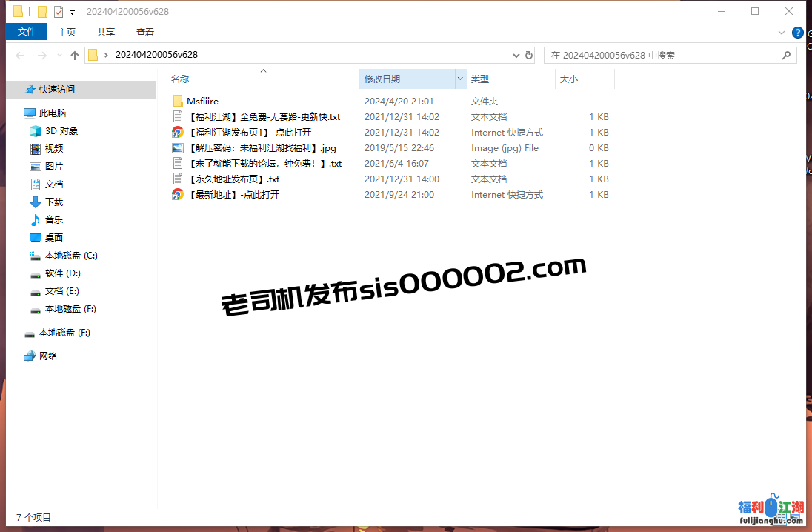The width and height of the screenshot is (812, 532).
Task: Sort files by the 大小 column header
Action: coord(568,79)
